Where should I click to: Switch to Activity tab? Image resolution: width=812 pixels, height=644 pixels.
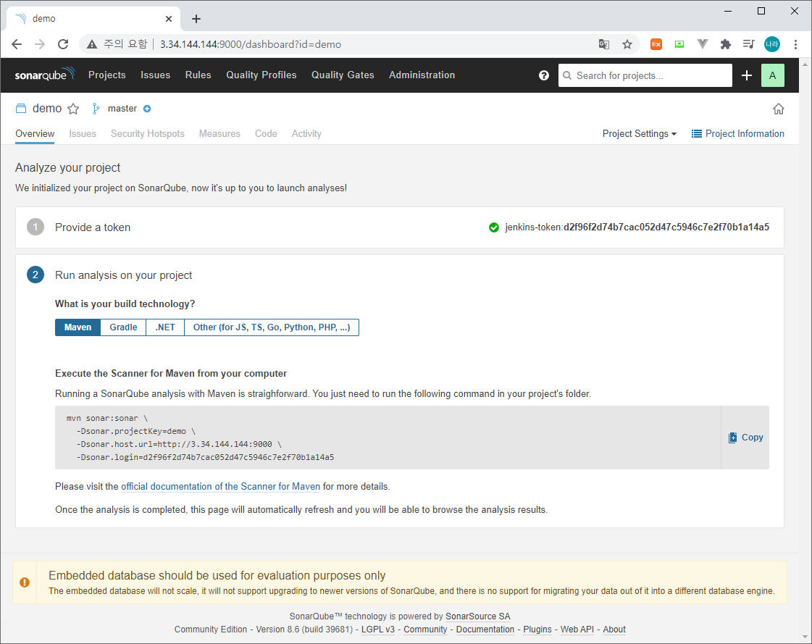coord(306,134)
